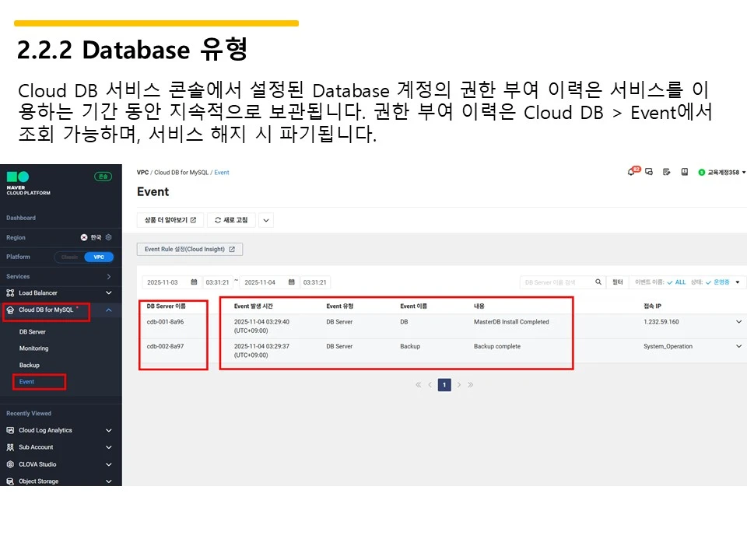Click Event in the breadcrumb
Image resolution: width=747 pixels, height=560 pixels.
click(x=222, y=173)
